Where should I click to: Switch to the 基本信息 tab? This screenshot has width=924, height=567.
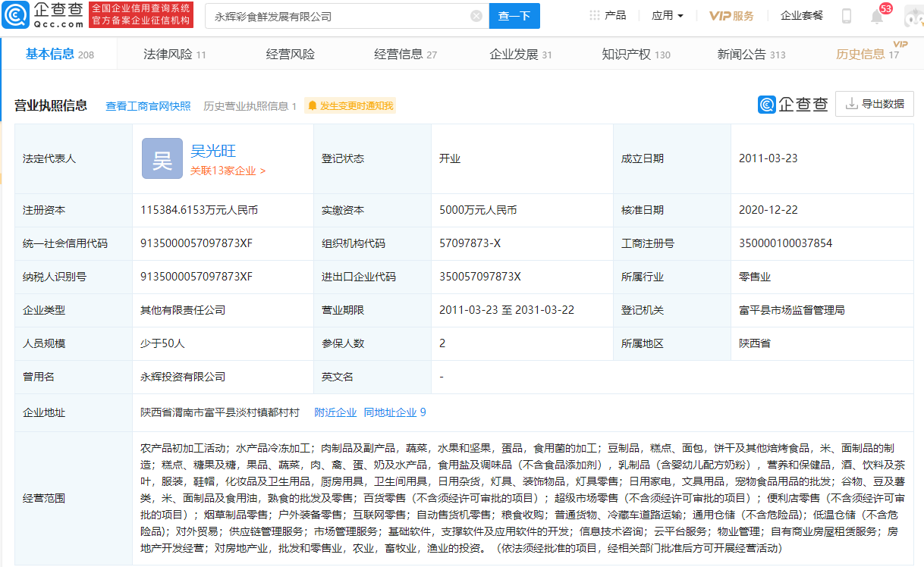60,54
